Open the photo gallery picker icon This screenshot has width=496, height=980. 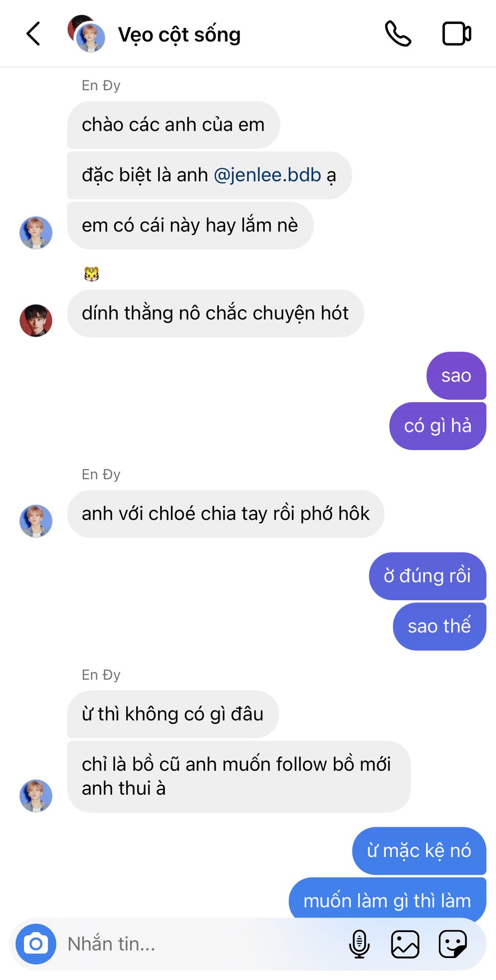405,944
